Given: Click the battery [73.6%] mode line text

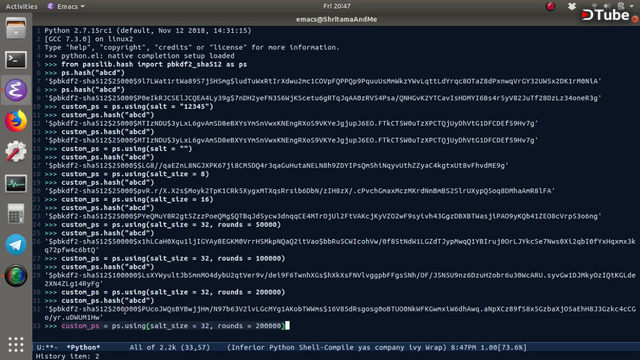Looking at the screenshot, I should pyautogui.click(x=511, y=347).
